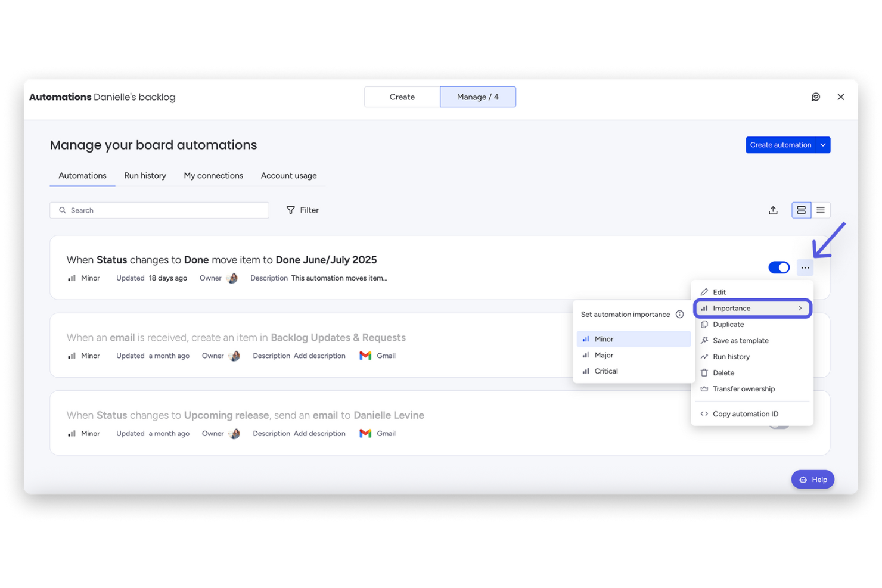Click the Help button

(x=812, y=479)
